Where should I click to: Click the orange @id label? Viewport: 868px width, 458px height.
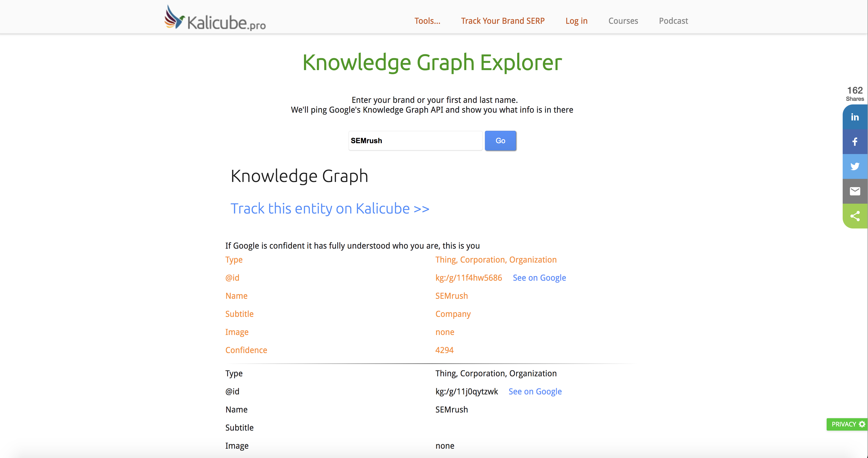232,278
